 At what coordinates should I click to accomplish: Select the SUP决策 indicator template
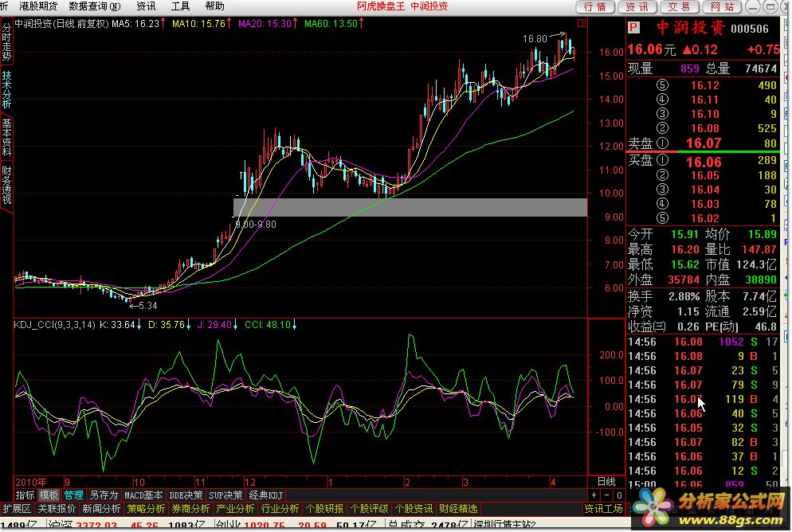tap(225, 495)
